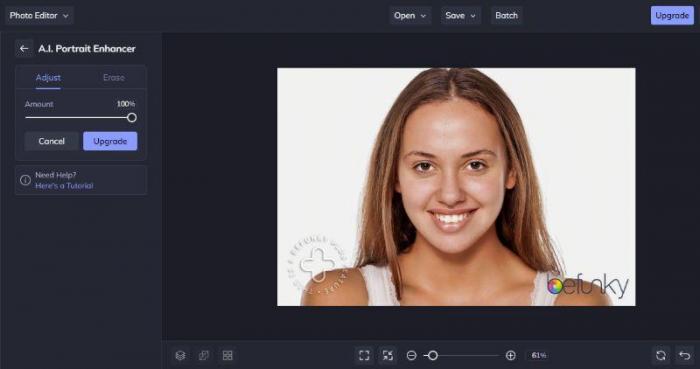Click the Cancel button
The image size is (700, 369).
(x=51, y=141)
